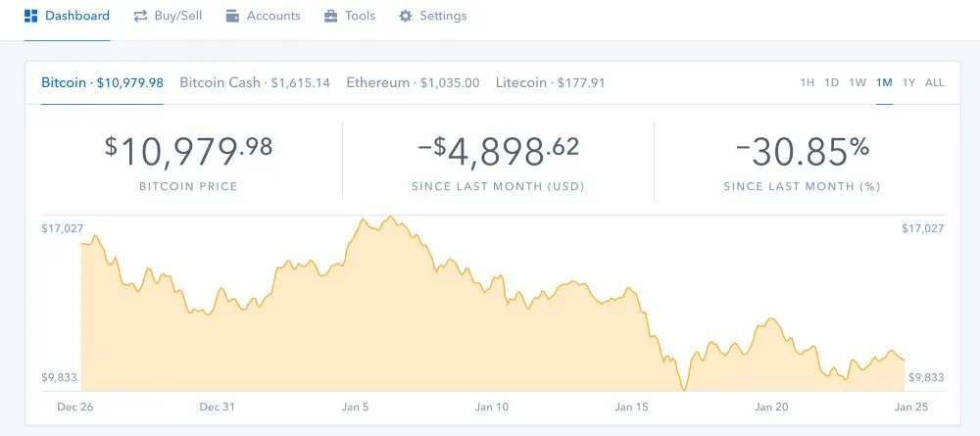
Task: Switch to the Bitcoin Cash tab
Action: point(255,83)
